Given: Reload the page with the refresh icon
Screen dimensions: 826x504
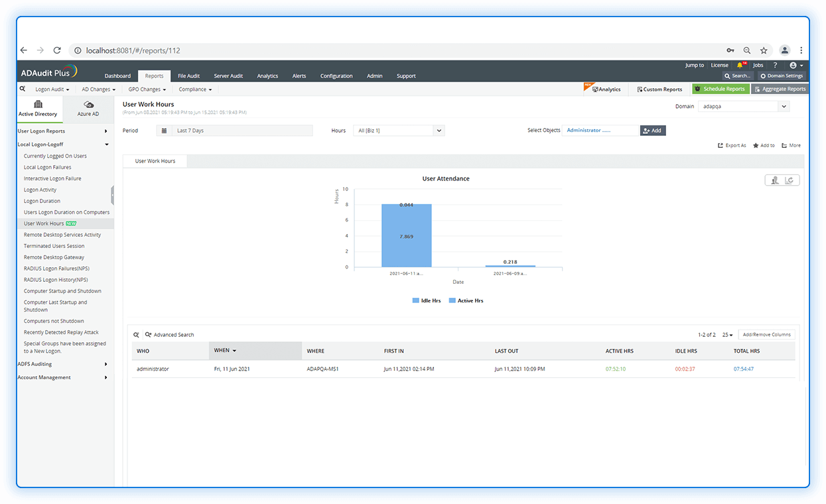Looking at the screenshot, I should point(57,50).
